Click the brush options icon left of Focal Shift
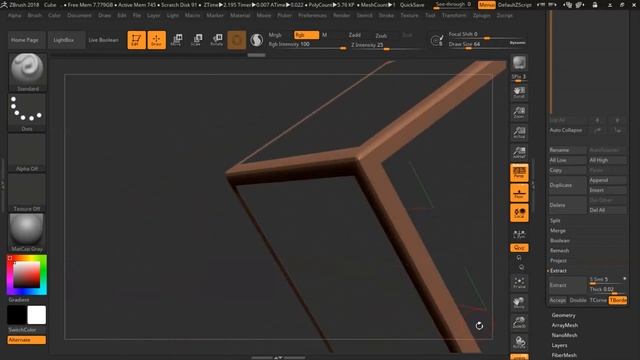Screen dimensions: 640x360 (437, 40)
